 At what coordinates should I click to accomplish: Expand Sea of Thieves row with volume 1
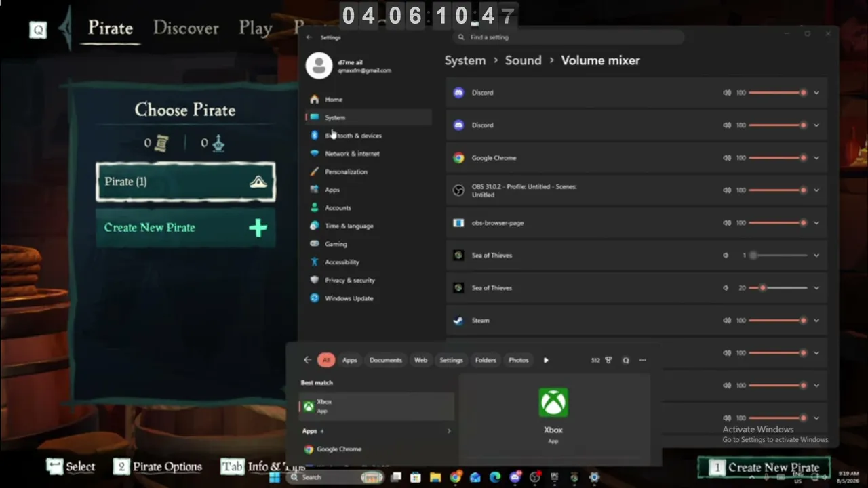(816, 256)
